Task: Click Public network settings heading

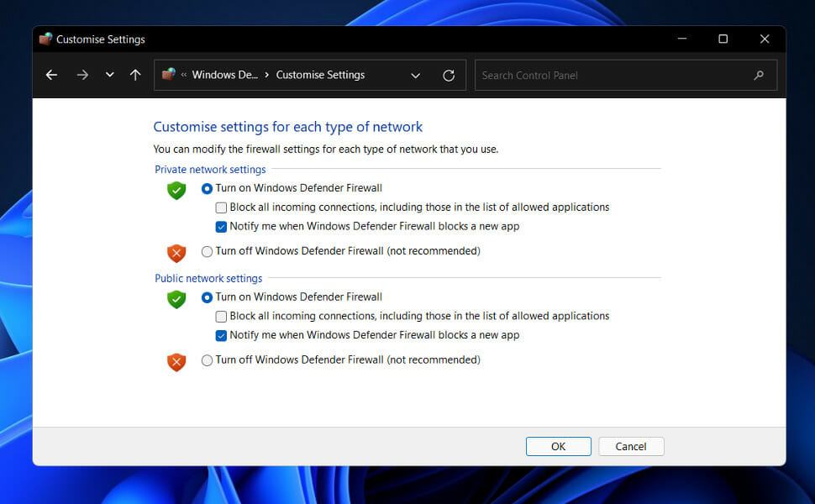Action: coord(208,279)
